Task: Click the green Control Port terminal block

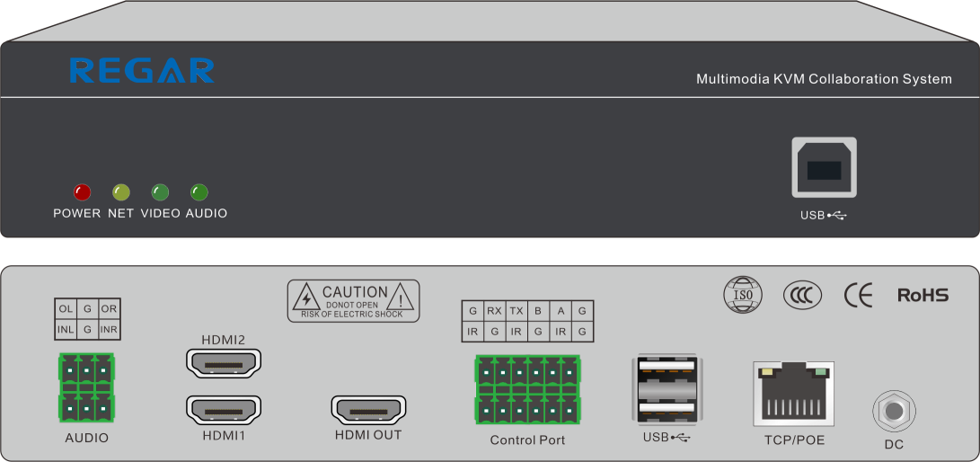Action: point(527,389)
